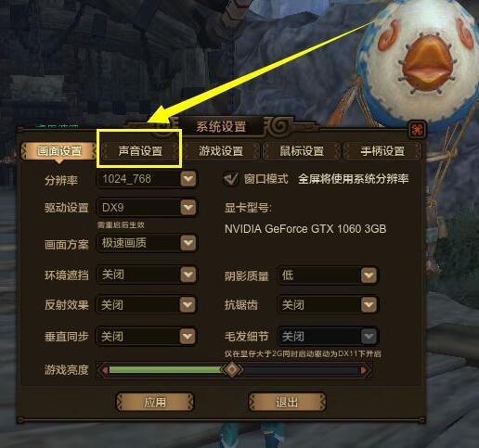Click the diamond handle of 游戏亮度 slider

[x=232, y=369]
